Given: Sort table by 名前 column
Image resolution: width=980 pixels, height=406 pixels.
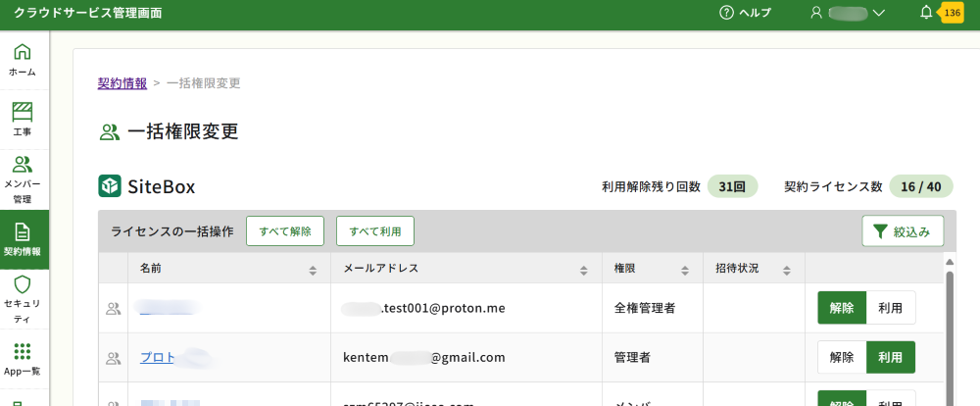Looking at the screenshot, I should tap(313, 270).
